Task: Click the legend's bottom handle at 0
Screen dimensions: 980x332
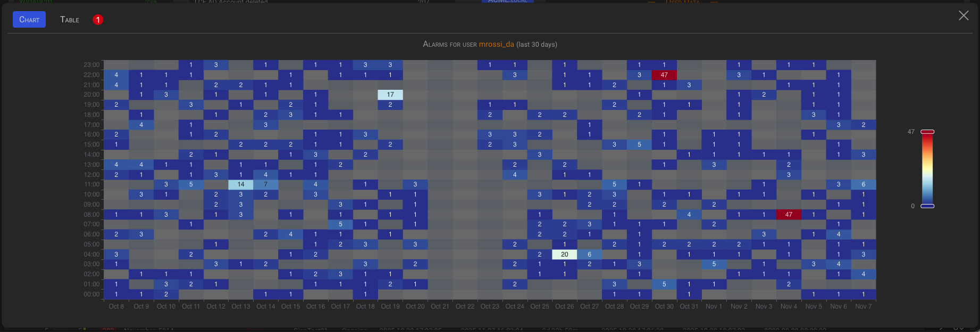Action: [x=927, y=206]
